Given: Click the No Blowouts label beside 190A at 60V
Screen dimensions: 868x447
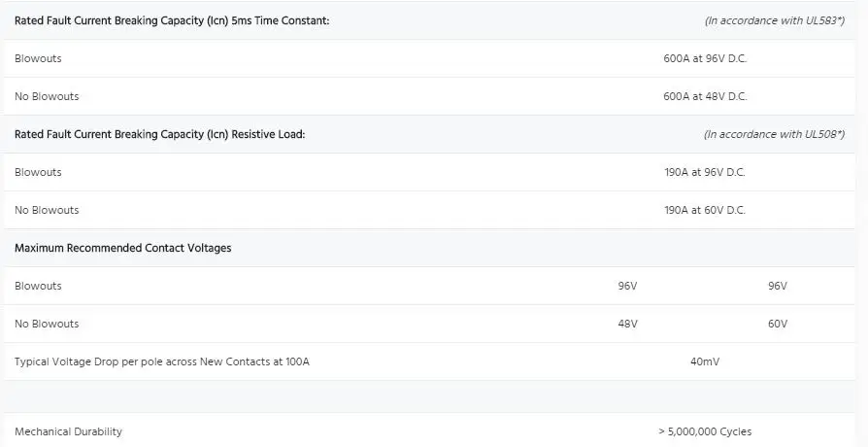Looking at the screenshot, I should pos(47,210).
